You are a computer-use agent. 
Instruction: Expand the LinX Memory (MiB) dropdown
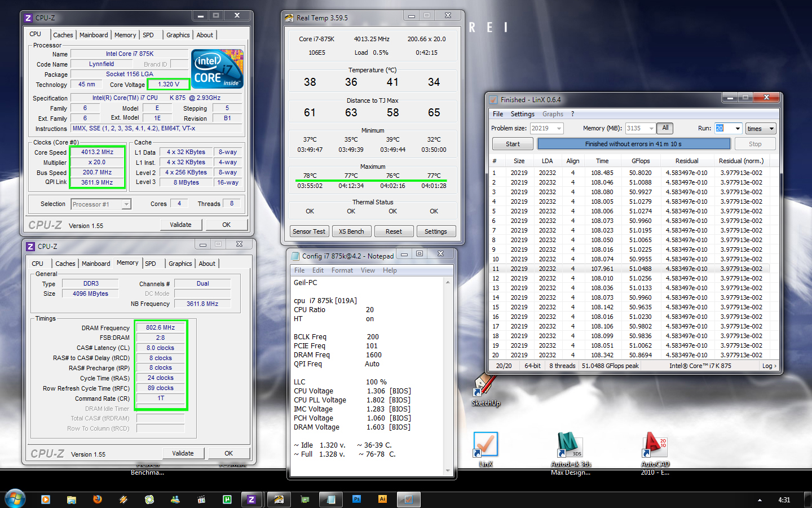pos(651,129)
